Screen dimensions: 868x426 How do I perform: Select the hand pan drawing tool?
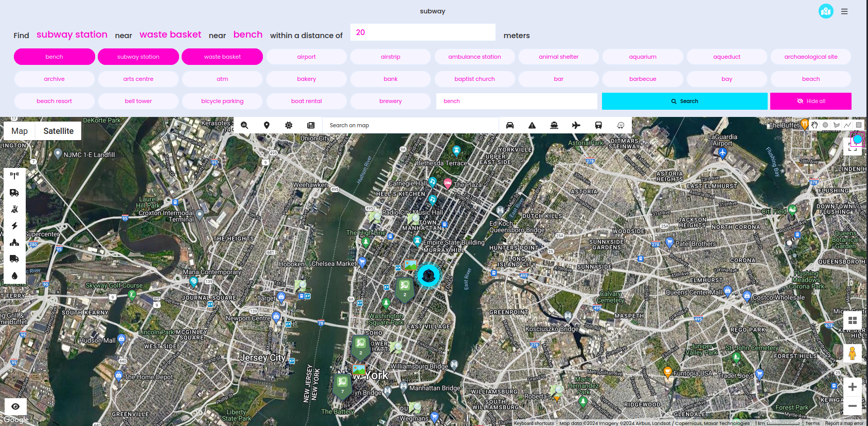click(814, 125)
